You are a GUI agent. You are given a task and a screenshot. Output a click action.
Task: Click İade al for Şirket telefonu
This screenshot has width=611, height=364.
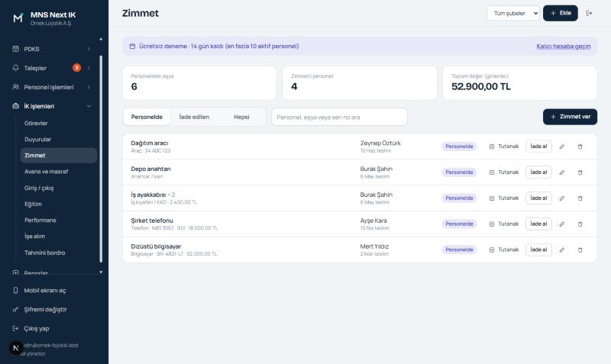pos(538,224)
